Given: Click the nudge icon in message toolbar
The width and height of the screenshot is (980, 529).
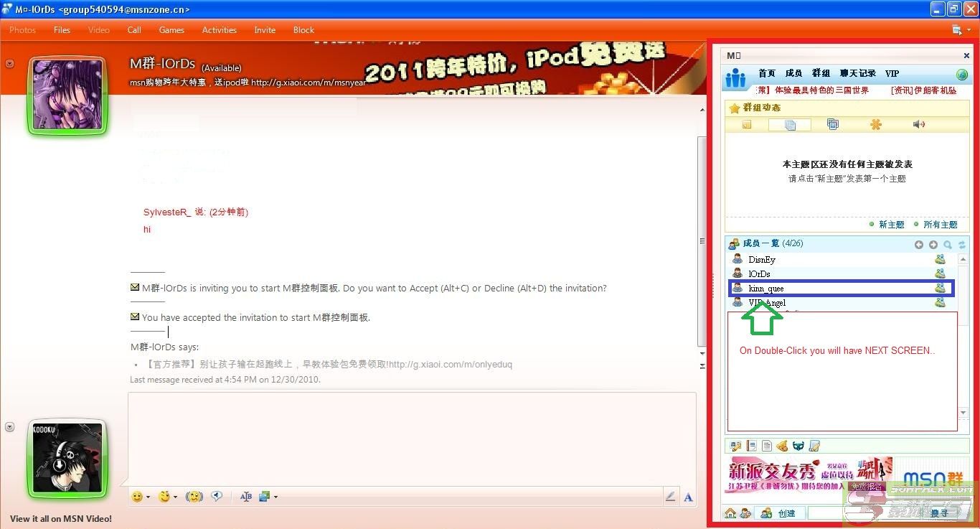Looking at the screenshot, I should point(194,497).
